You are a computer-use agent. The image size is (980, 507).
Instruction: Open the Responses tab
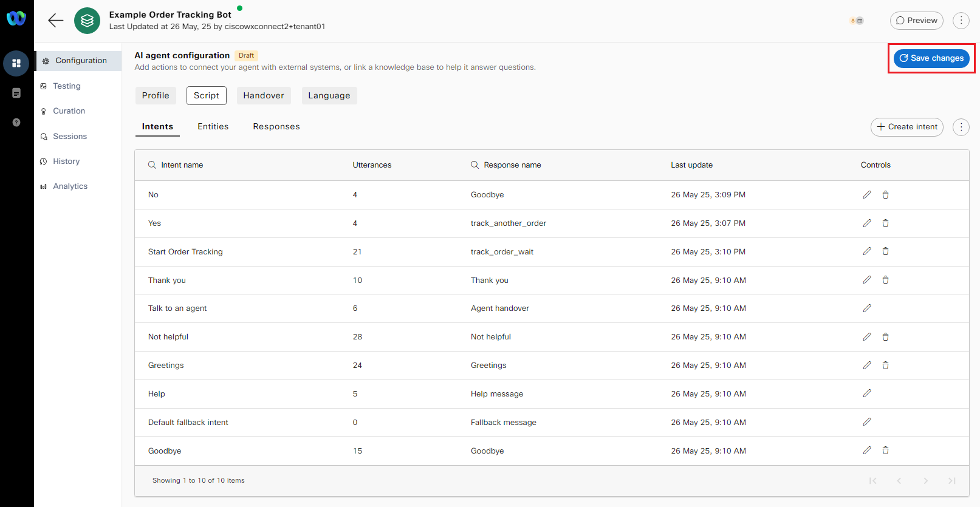click(276, 126)
